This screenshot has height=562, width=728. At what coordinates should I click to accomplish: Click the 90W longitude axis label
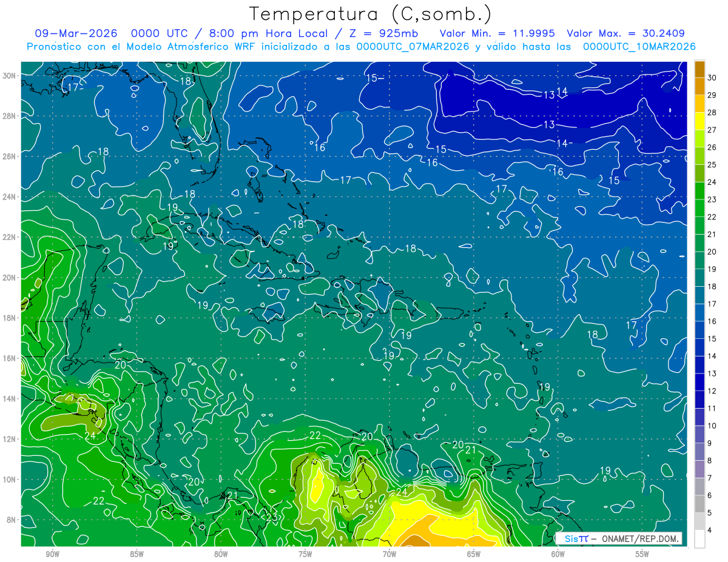(53, 554)
